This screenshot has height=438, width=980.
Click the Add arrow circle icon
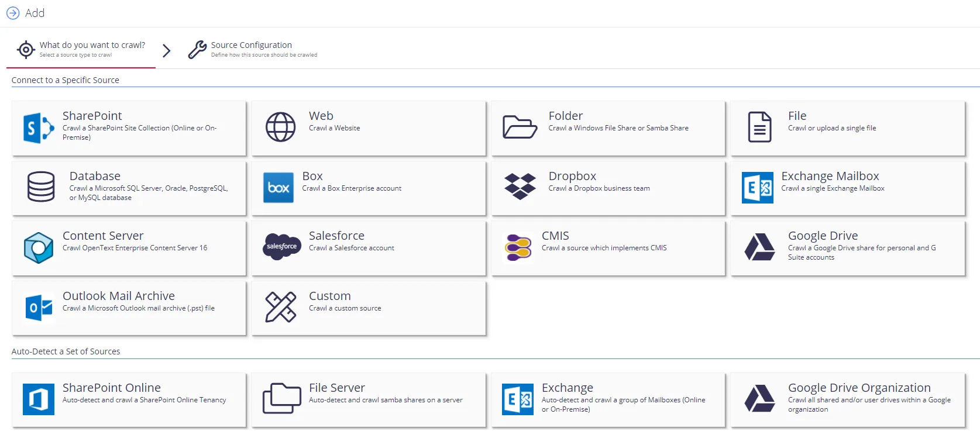(13, 13)
